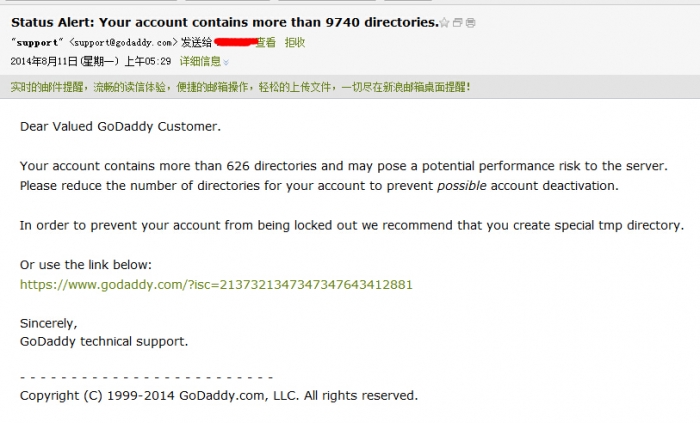Click the "GoDaddy technical support." signature
The image size is (700, 423).
point(104,342)
